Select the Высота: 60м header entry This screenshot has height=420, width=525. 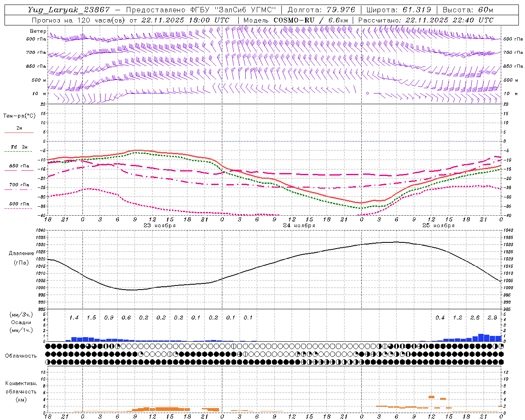(x=468, y=9)
